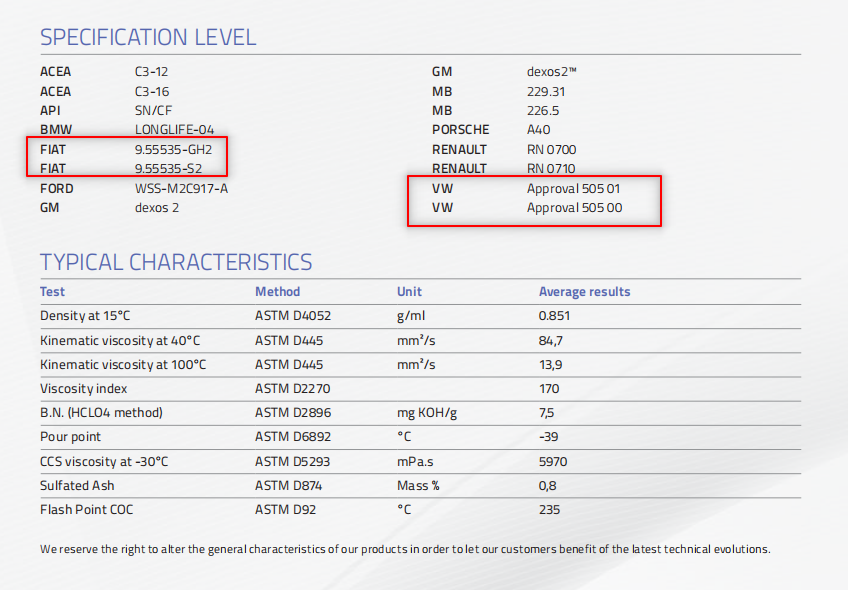Click the GM dexos2™ specification value

(x=552, y=72)
